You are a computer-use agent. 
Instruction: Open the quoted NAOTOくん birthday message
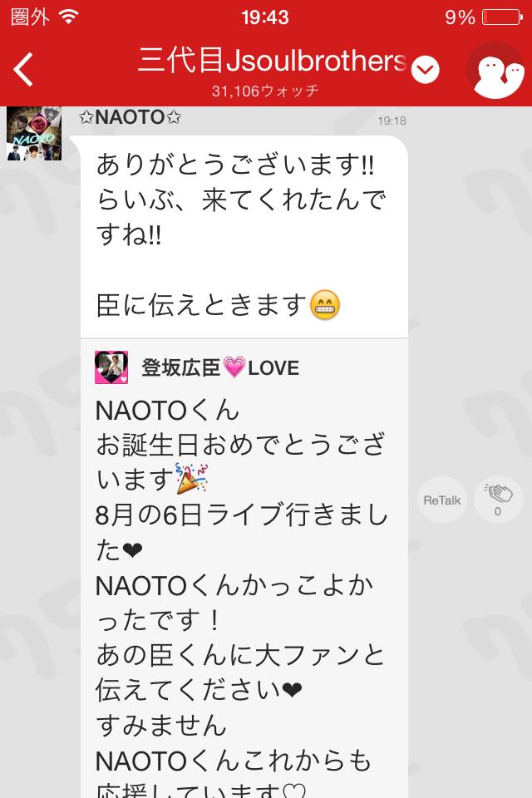pos(244,569)
